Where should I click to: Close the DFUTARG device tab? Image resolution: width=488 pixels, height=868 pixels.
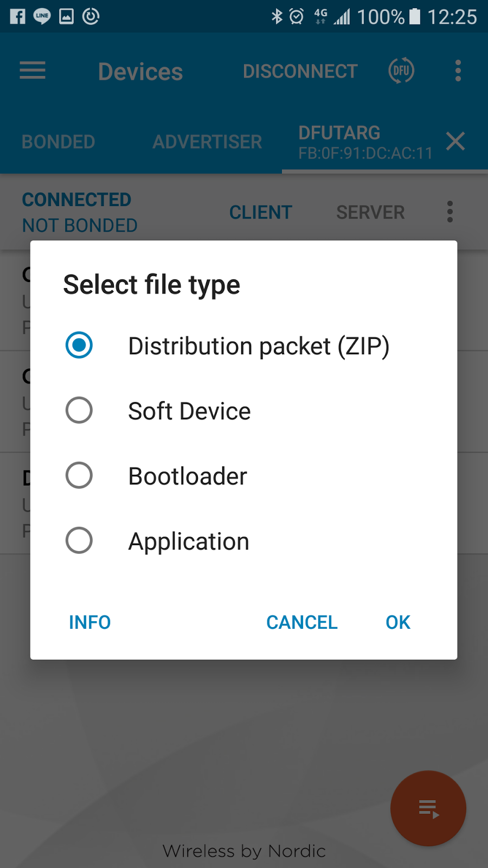pyautogui.click(x=455, y=142)
